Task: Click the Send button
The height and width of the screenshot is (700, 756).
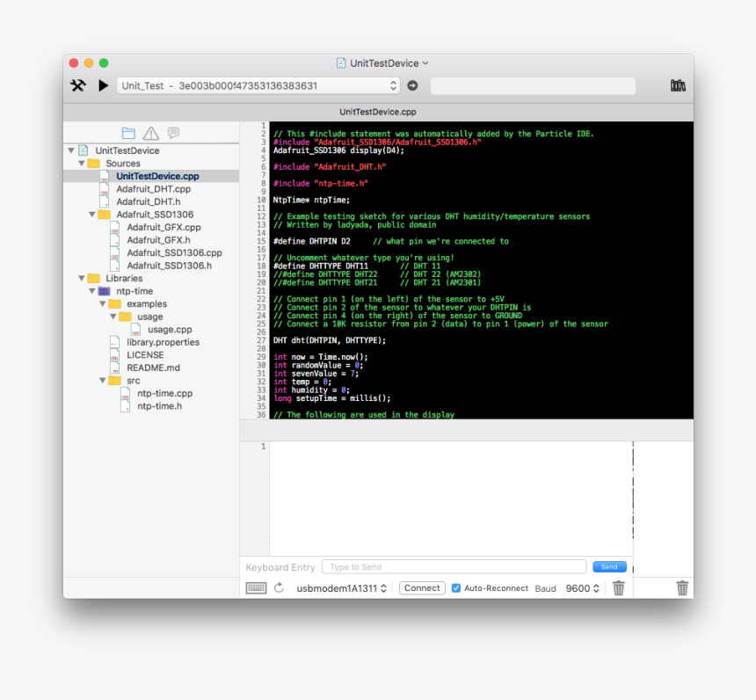Action: (609, 566)
